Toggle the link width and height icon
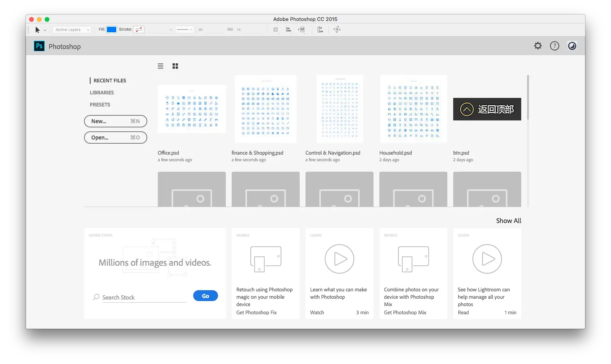The height and width of the screenshot is (364, 611). (x=230, y=30)
